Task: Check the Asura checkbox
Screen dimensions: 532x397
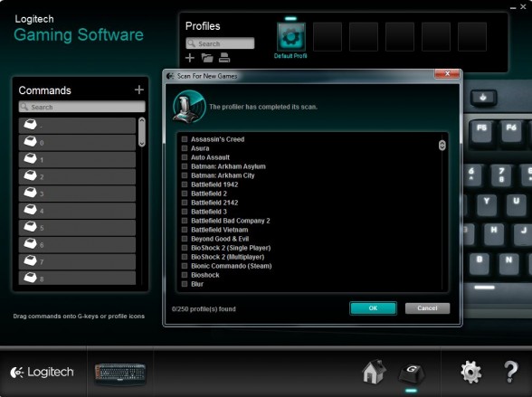Action: point(185,148)
